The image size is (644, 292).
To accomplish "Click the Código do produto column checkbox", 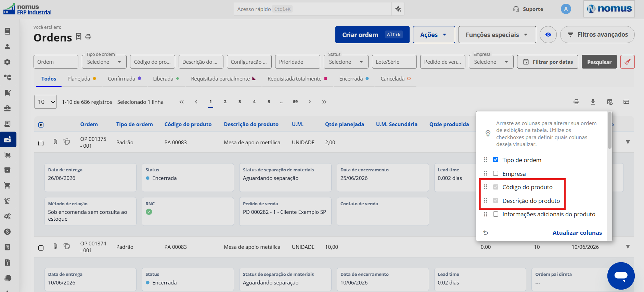I will [x=495, y=187].
